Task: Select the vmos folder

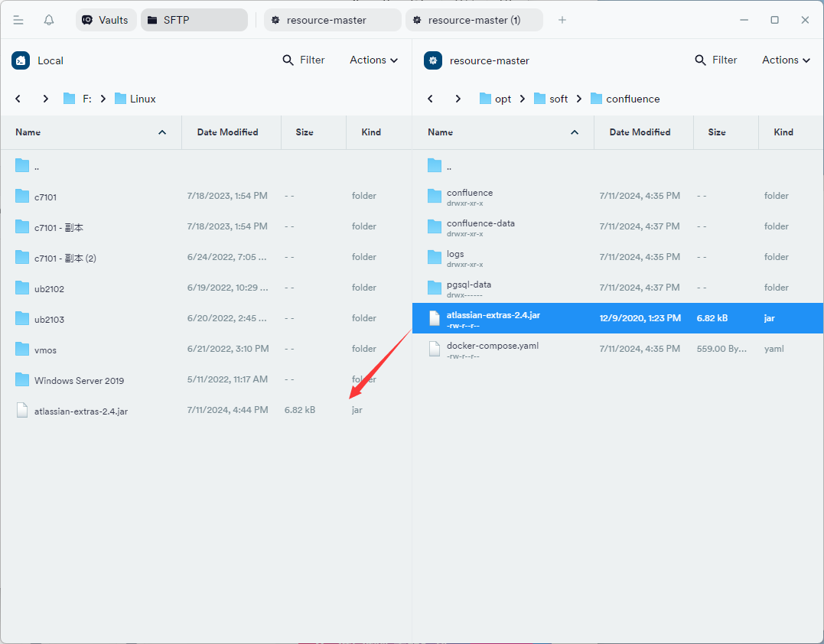Action: click(206, 349)
